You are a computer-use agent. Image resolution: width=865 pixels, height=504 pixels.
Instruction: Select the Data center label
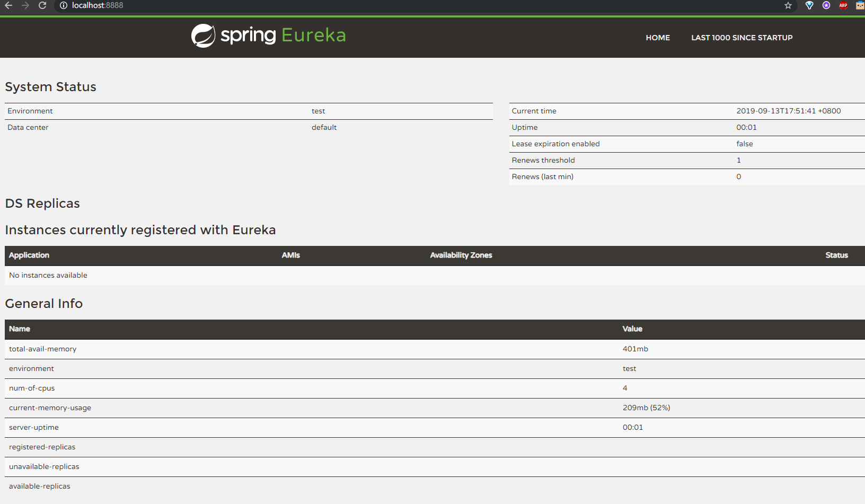tap(28, 128)
